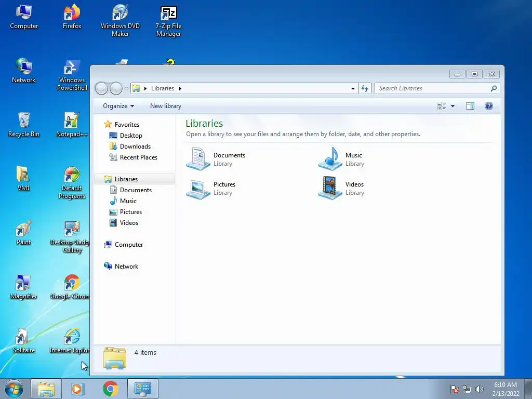This screenshot has width=532, height=399.
Task: Click the Forward navigation button
Action: pyautogui.click(x=116, y=88)
